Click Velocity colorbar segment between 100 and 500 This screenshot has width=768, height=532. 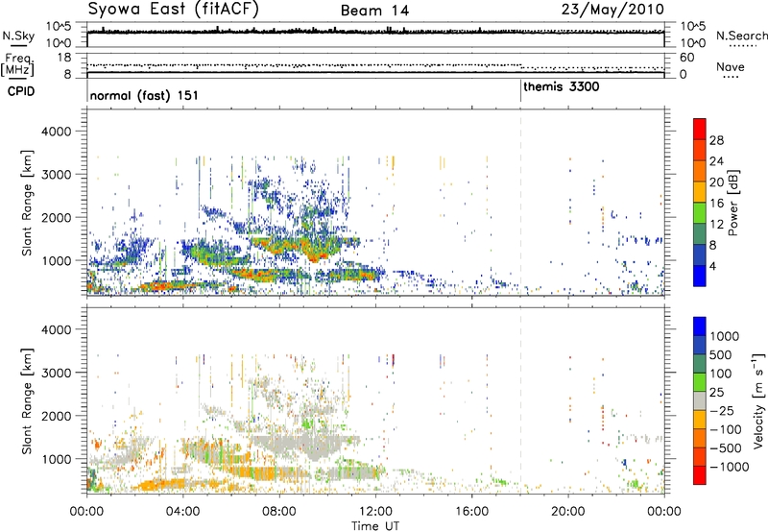[700, 364]
